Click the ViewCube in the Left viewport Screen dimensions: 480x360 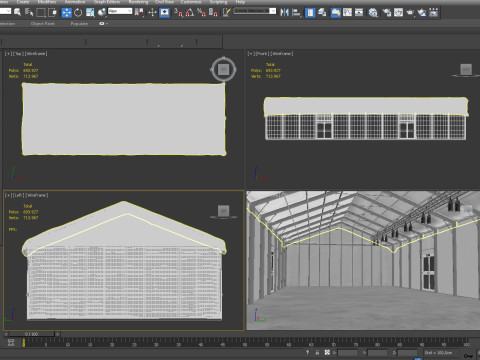click(223, 211)
